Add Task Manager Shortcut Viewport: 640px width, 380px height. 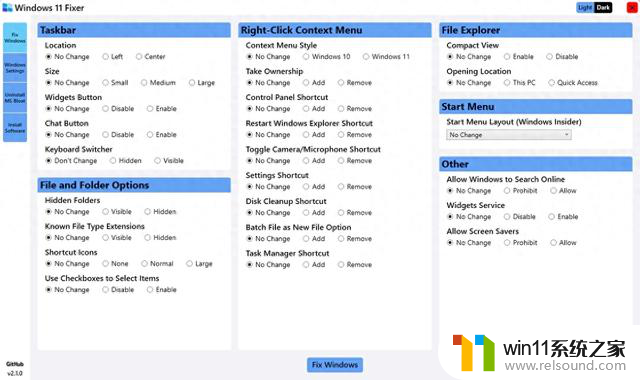coord(314,264)
